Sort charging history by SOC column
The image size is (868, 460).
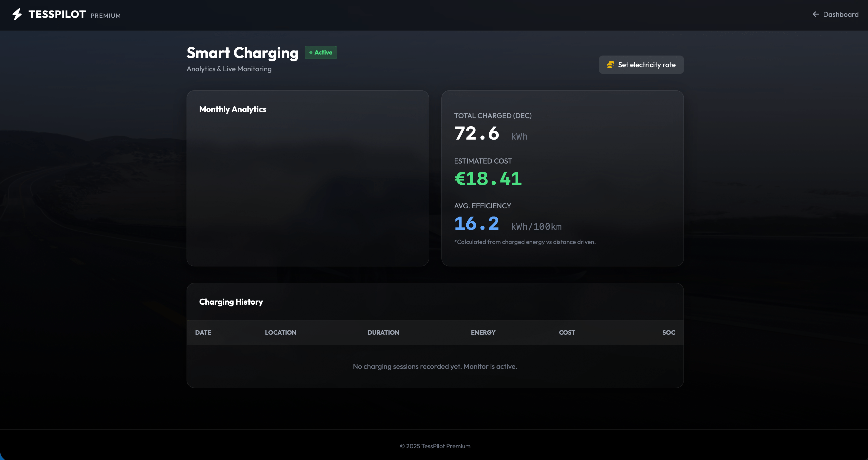point(668,332)
